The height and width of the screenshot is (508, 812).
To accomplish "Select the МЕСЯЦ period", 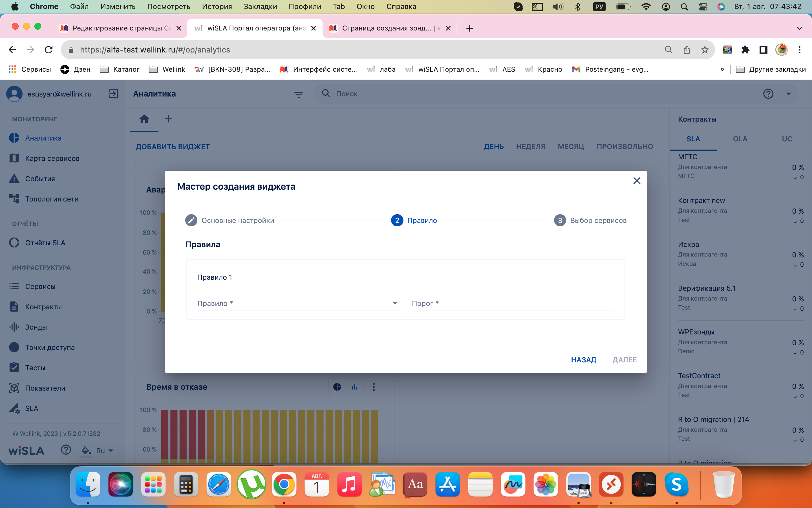I will (571, 146).
